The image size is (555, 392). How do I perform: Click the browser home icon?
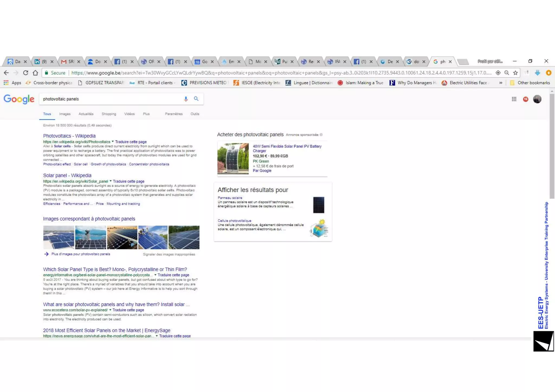point(35,73)
